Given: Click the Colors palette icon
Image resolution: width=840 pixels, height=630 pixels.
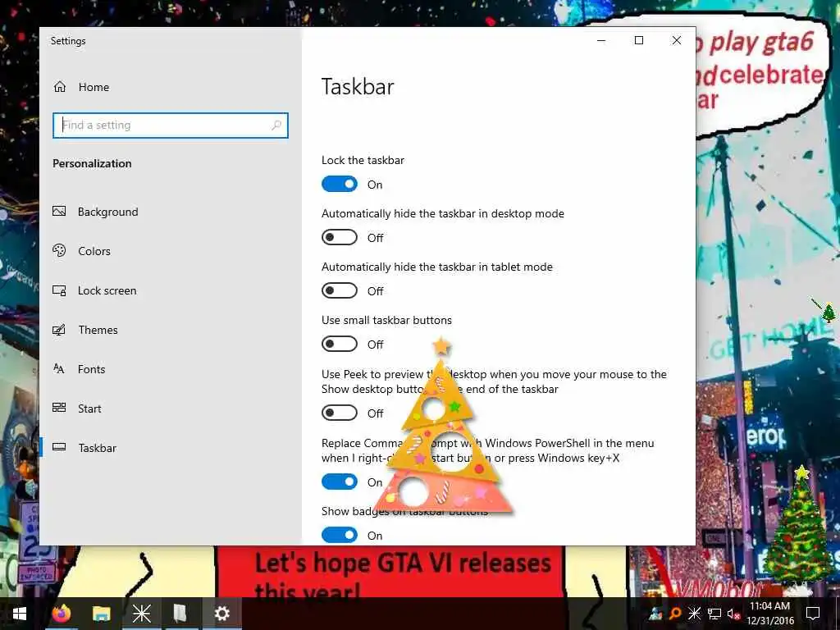Looking at the screenshot, I should [x=59, y=250].
